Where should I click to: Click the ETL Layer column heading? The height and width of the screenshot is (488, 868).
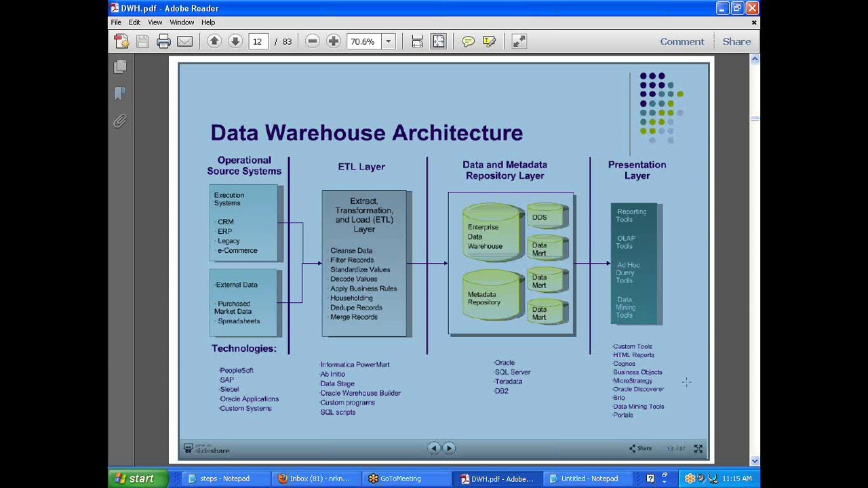pyautogui.click(x=361, y=166)
